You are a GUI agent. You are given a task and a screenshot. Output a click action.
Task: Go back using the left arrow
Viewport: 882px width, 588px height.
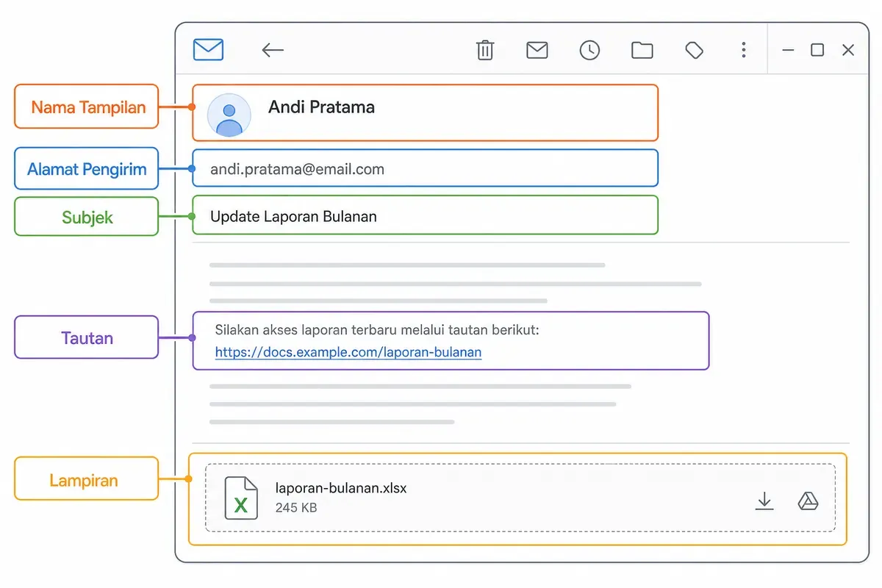[x=273, y=50]
